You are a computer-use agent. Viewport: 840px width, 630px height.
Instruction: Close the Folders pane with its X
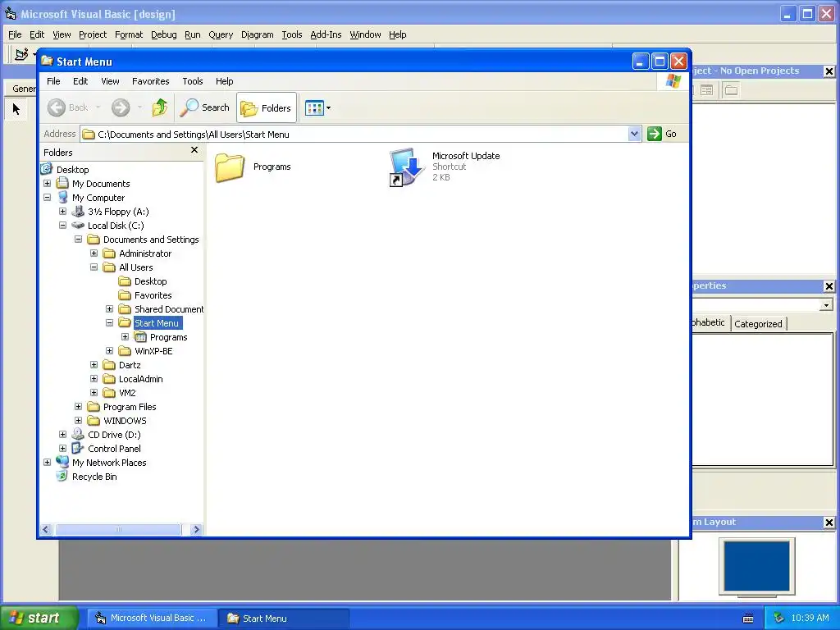pos(194,150)
